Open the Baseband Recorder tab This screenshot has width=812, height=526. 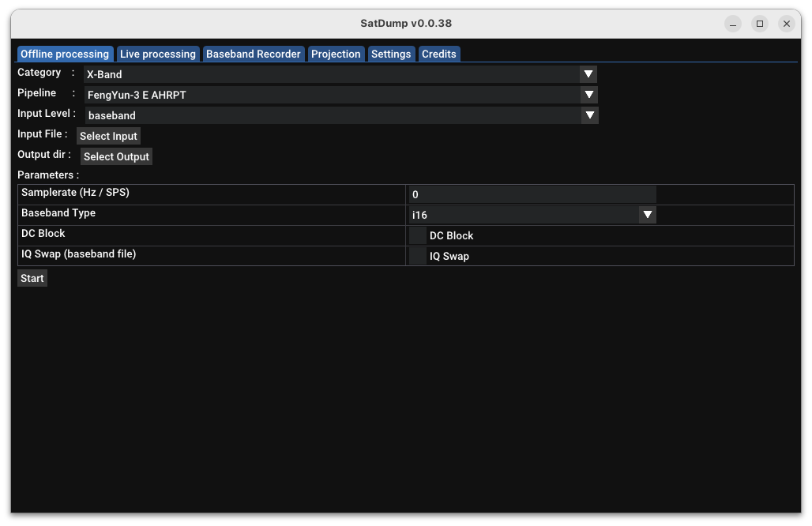[x=253, y=54]
